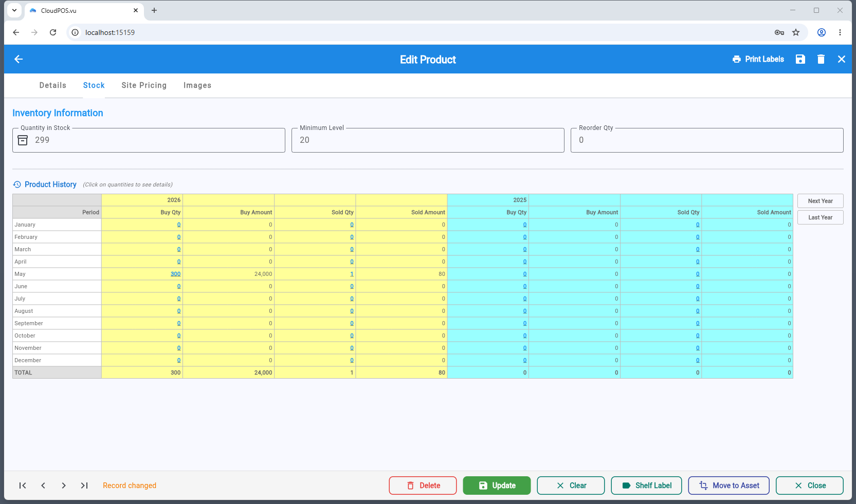Bookmark this page with star icon
The image size is (856, 504).
coord(796,32)
